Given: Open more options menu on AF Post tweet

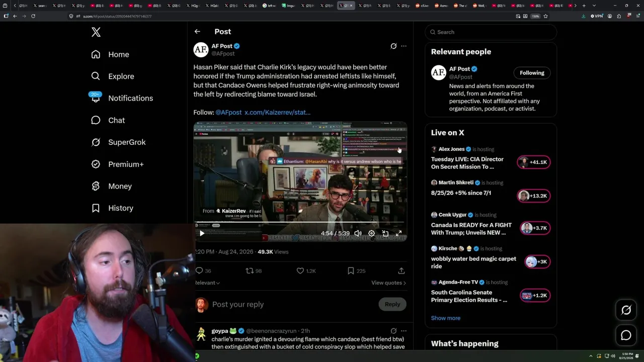Looking at the screenshot, I should (404, 46).
